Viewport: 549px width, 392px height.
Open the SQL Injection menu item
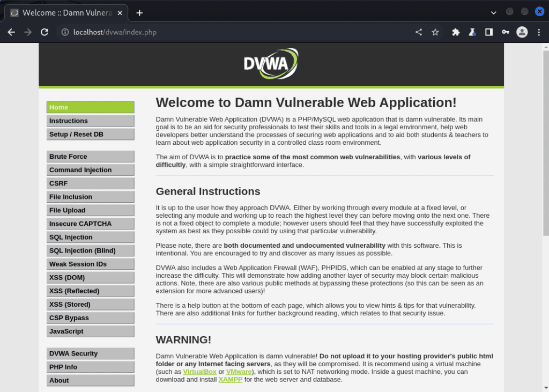[90, 237]
